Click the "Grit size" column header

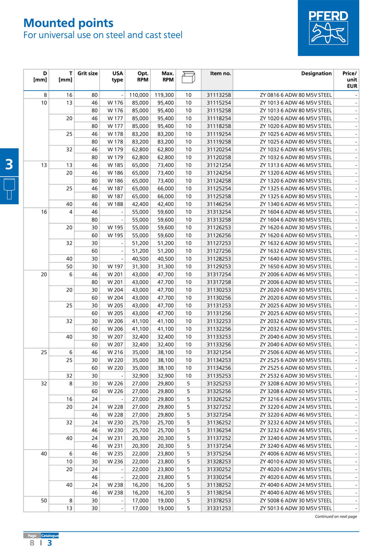coord(87,73)
